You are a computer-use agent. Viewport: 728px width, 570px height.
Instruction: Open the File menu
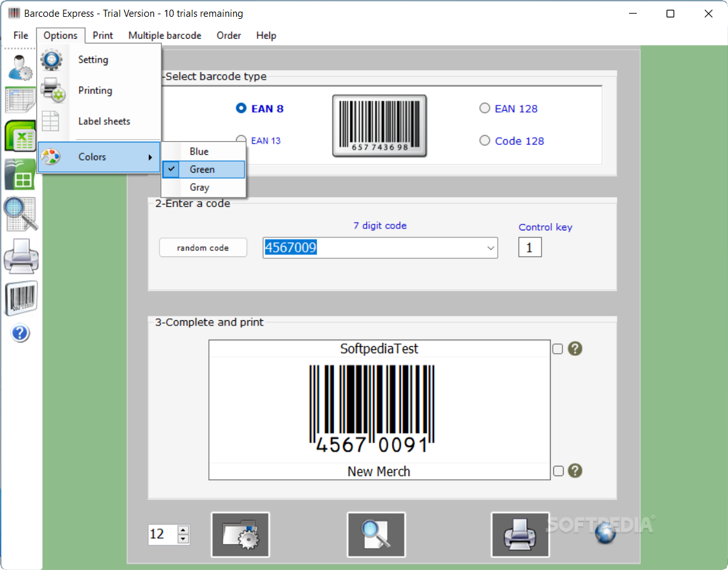coord(21,36)
